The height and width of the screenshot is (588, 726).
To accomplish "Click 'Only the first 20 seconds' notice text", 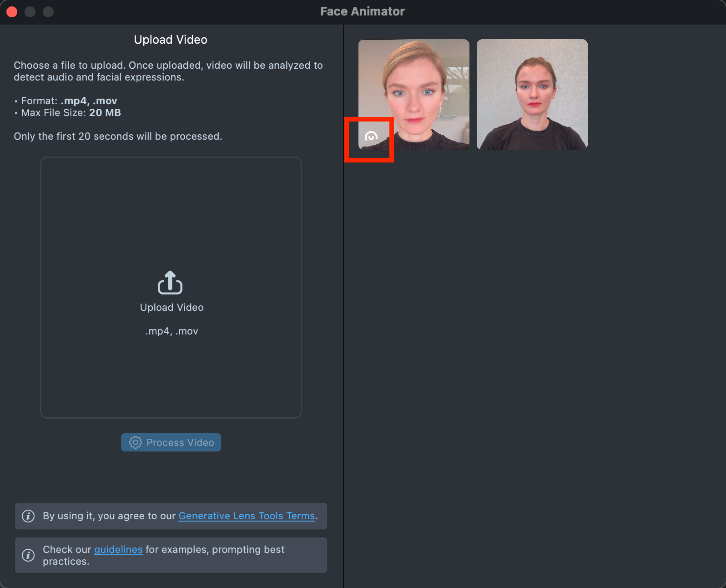I will [x=118, y=137].
